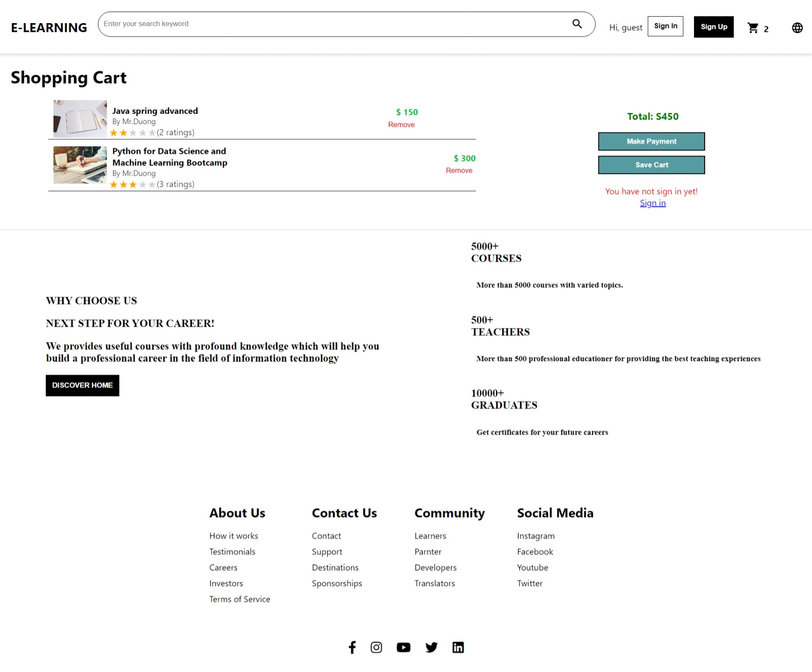Click the Sign in link below the warning
This screenshot has height=672, width=812.
pos(652,203)
